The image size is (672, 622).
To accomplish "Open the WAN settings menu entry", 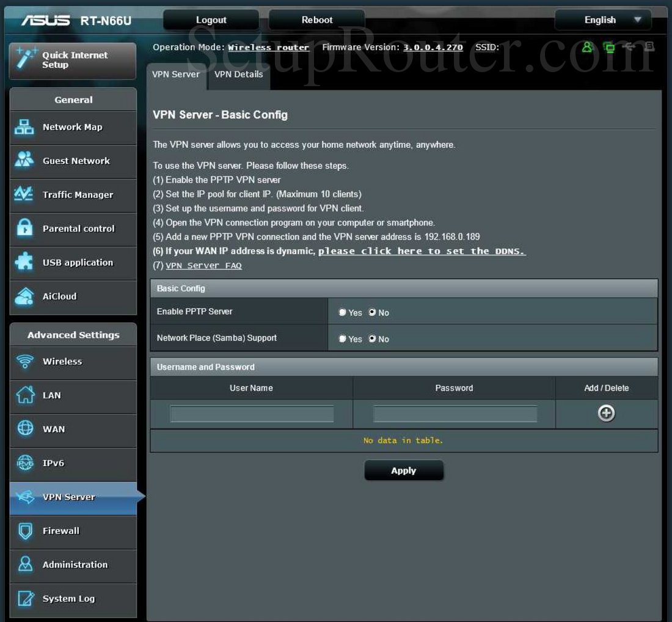I will pos(73,430).
